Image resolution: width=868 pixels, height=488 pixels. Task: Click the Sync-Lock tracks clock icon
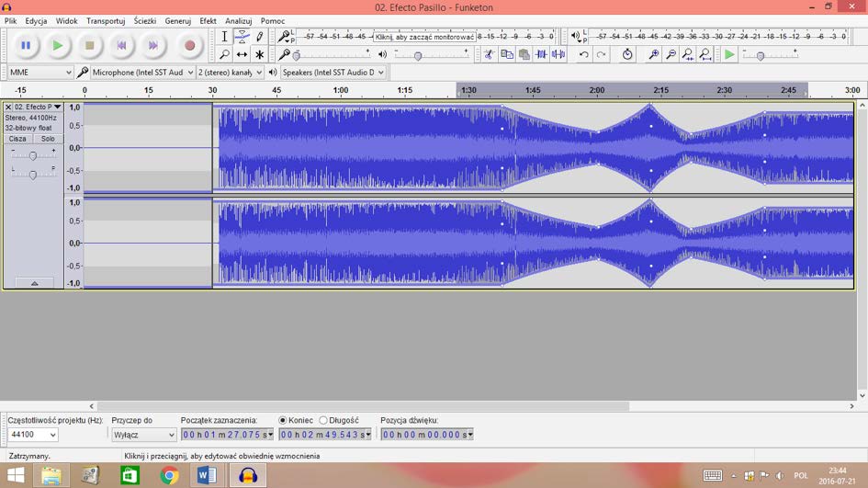(x=627, y=54)
